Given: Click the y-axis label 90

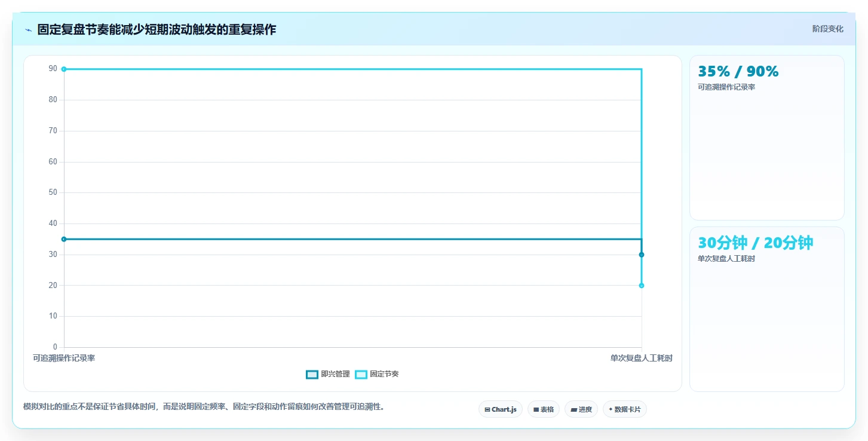Looking at the screenshot, I should 53,69.
